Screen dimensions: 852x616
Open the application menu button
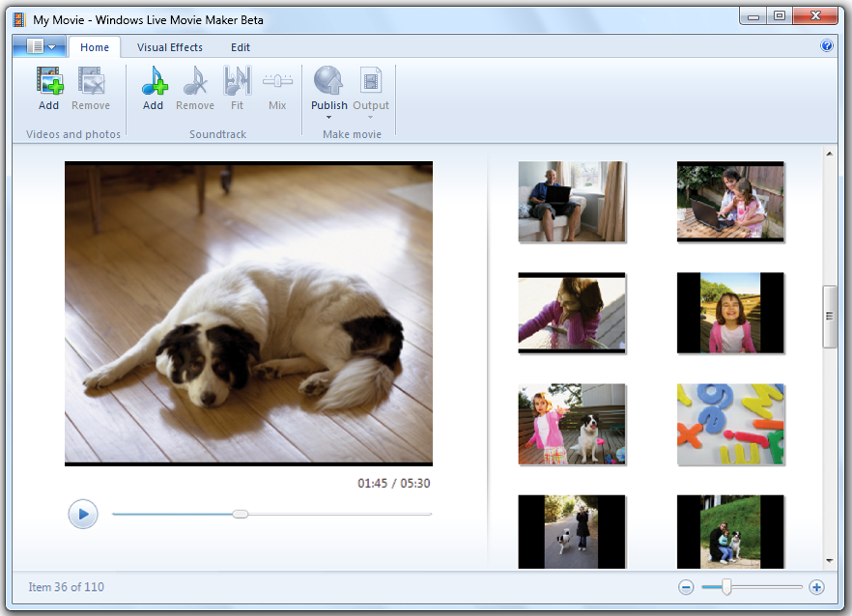(x=40, y=46)
